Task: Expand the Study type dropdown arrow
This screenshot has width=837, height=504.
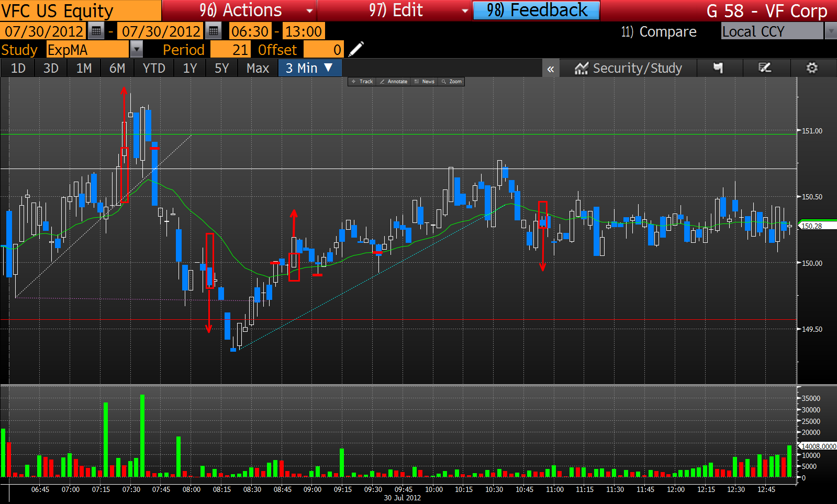Action: click(x=136, y=50)
